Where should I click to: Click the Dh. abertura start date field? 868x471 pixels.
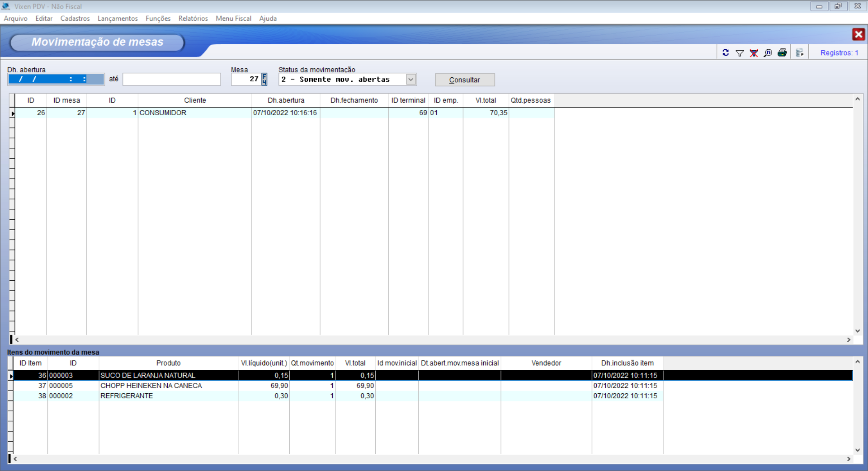tap(56, 80)
